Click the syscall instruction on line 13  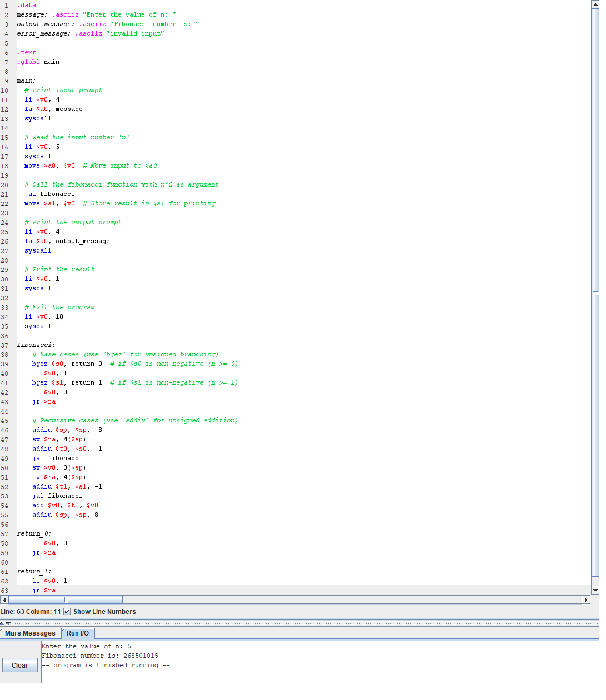click(x=37, y=118)
